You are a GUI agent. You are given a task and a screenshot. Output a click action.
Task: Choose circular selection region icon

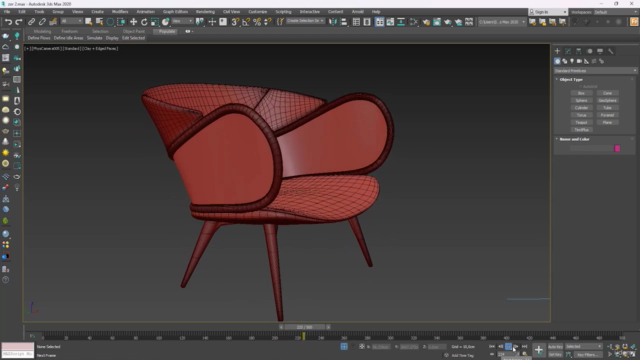(110, 22)
